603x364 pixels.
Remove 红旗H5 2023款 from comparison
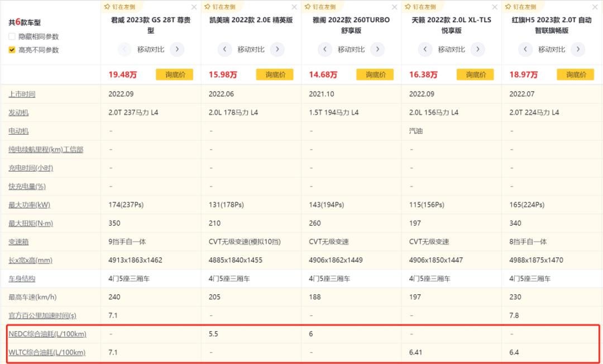[595, 7]
